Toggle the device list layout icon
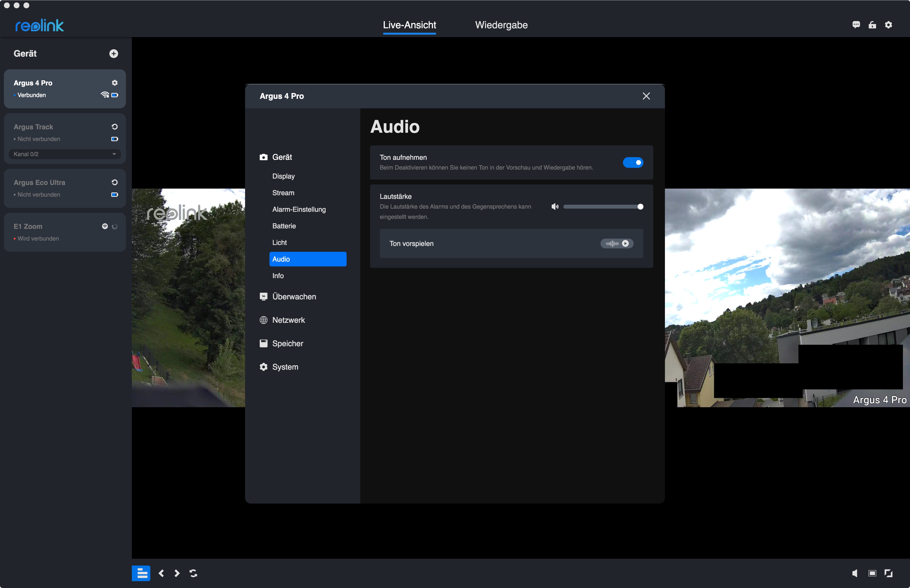This screenshot has width=910, height=588. coord(141,573)
